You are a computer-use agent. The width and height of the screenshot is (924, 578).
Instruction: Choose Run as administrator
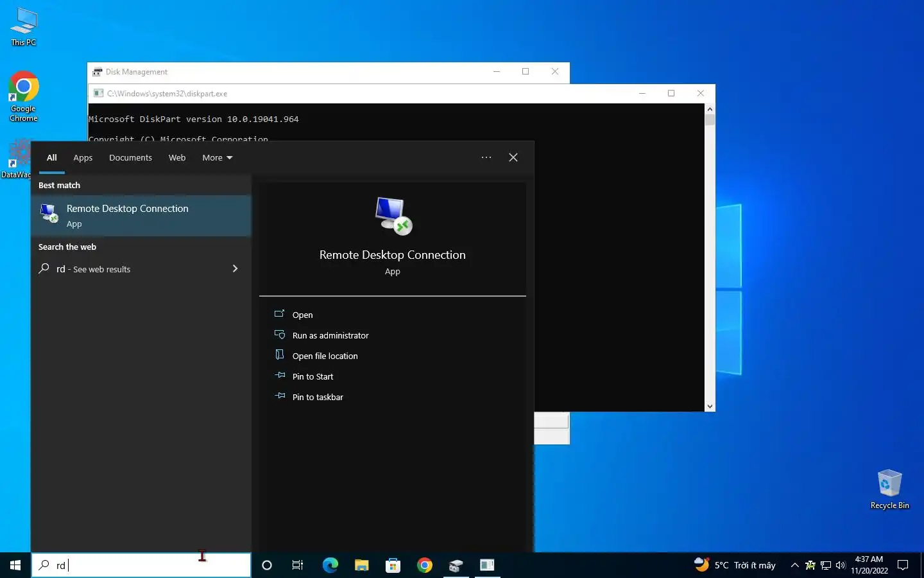point(330,335)
